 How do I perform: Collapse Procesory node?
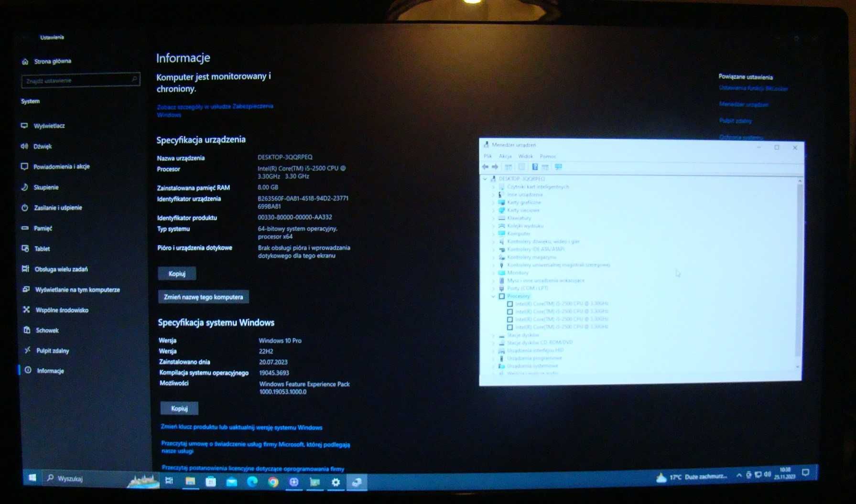click(494, 296)
